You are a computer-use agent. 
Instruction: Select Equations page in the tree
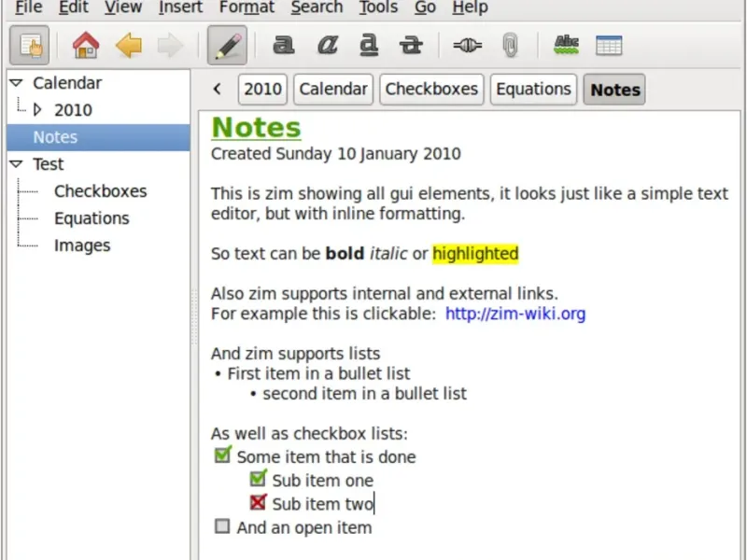tap(92, 218)
